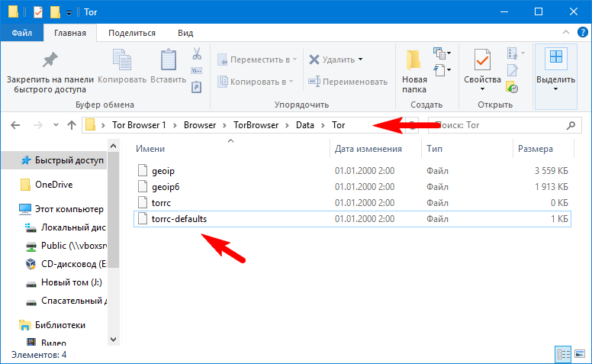592x364 pixels.
Task: Click the Новая папка folder icon
Action: [413, 60]
